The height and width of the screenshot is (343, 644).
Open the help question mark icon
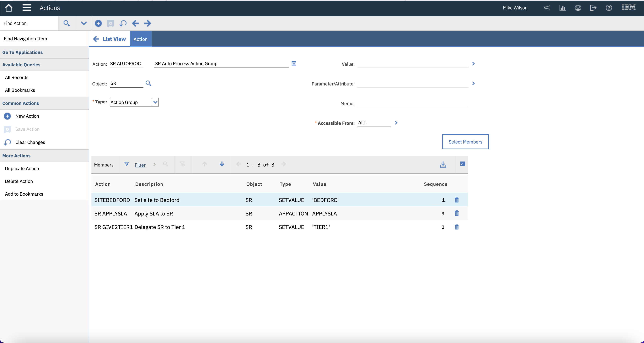609,8
